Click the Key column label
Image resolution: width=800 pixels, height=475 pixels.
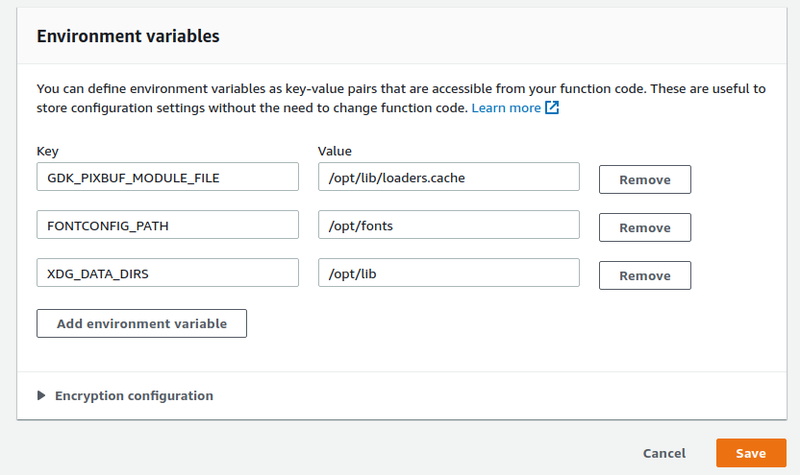[x=47, y=152]
